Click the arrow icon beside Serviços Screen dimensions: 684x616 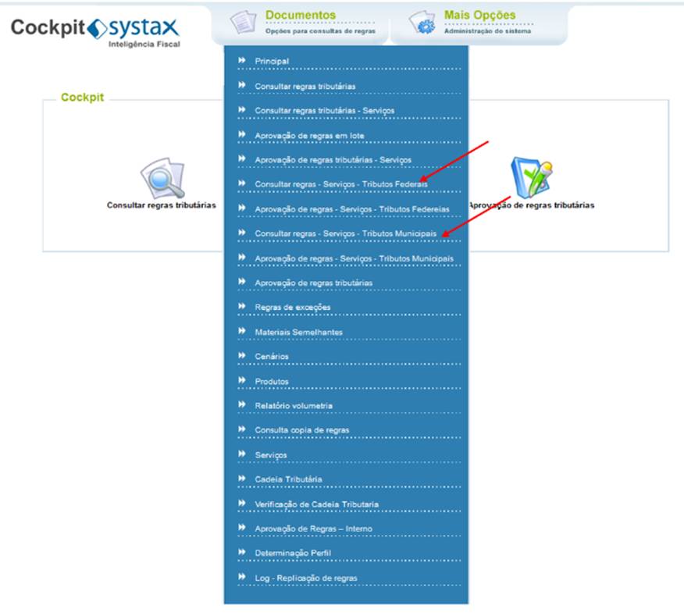(242, 454)
